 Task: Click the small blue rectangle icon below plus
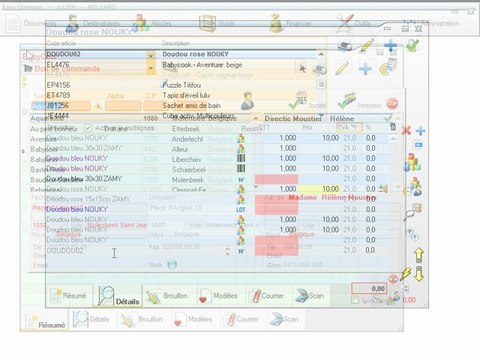point(419,145)
